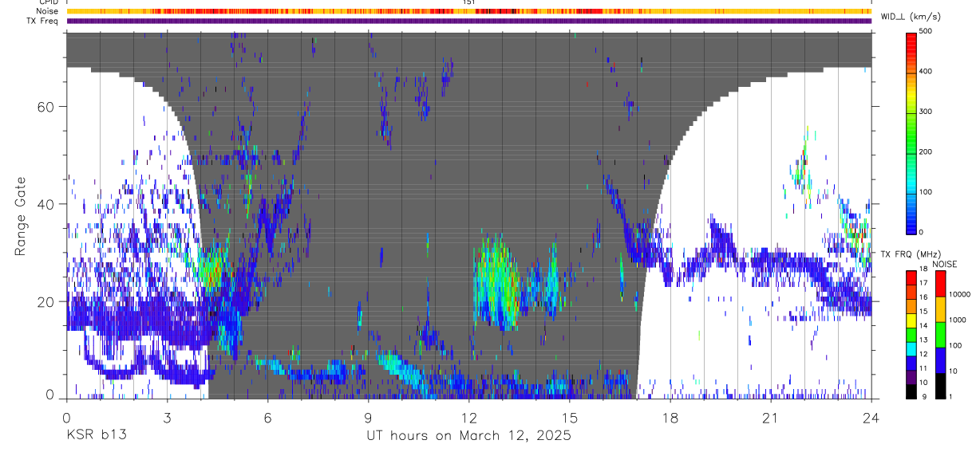Image resolution: width=980 pixels, height=452 pixels.
Task: Select the red 17–18 MHz TX FRQ swatch
Action: pyautogui.click(x=911, y=277)
